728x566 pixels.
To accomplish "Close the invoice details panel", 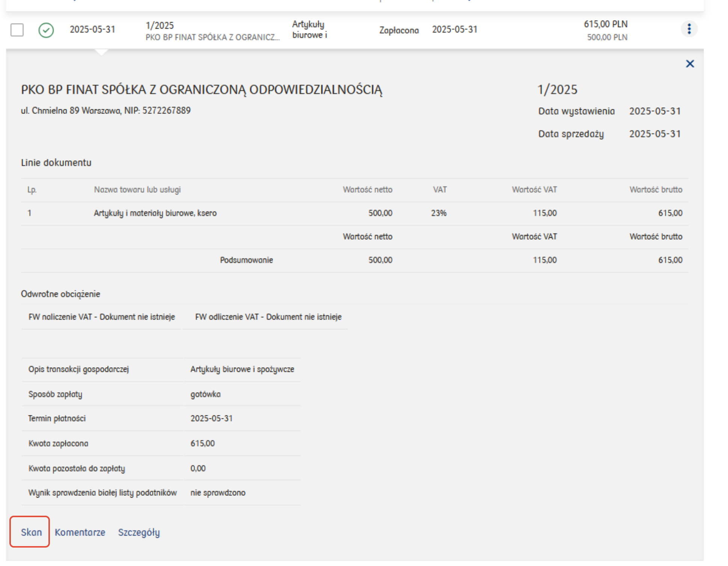I will click(x=690, y=64).
